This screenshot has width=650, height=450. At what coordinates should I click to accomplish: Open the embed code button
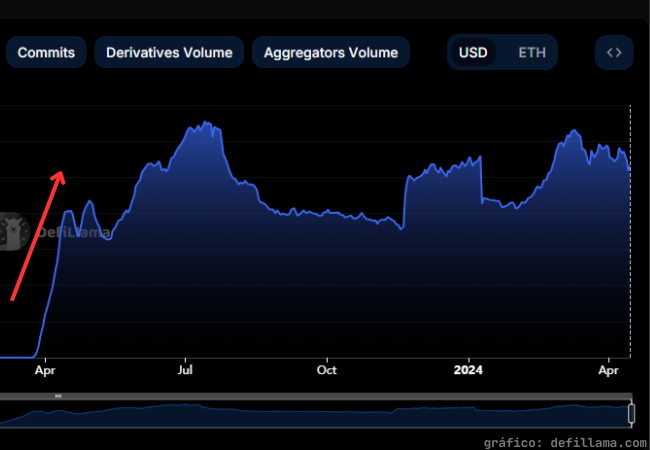tap(614, 52)
